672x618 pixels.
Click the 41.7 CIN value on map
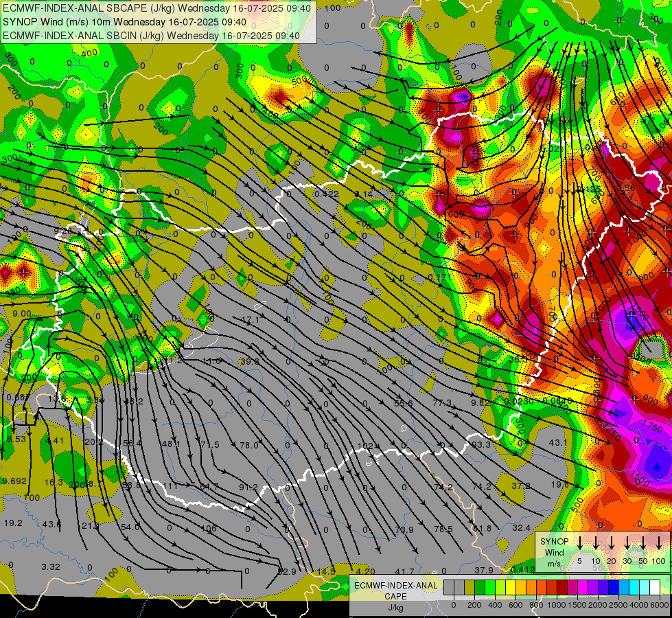point(404,571)
